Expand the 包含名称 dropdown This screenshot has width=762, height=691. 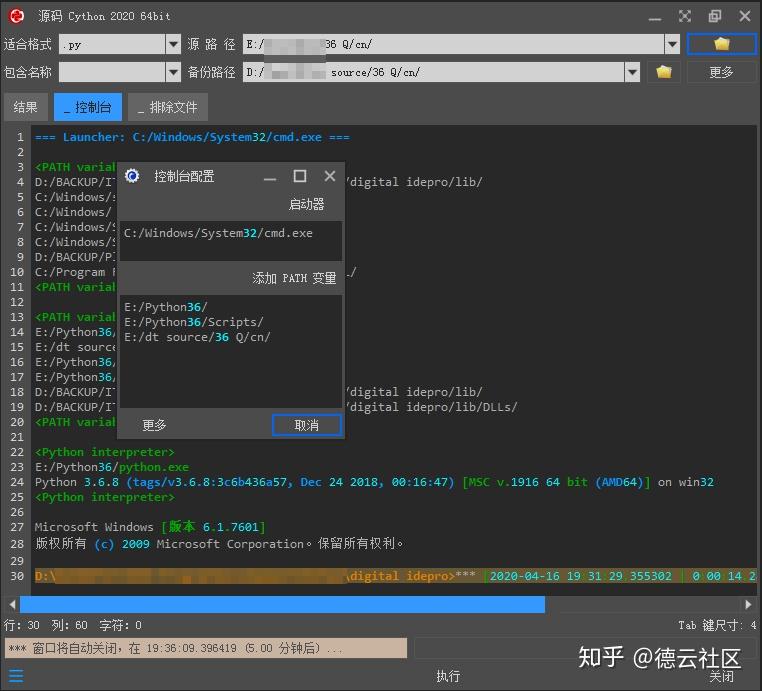173,72
